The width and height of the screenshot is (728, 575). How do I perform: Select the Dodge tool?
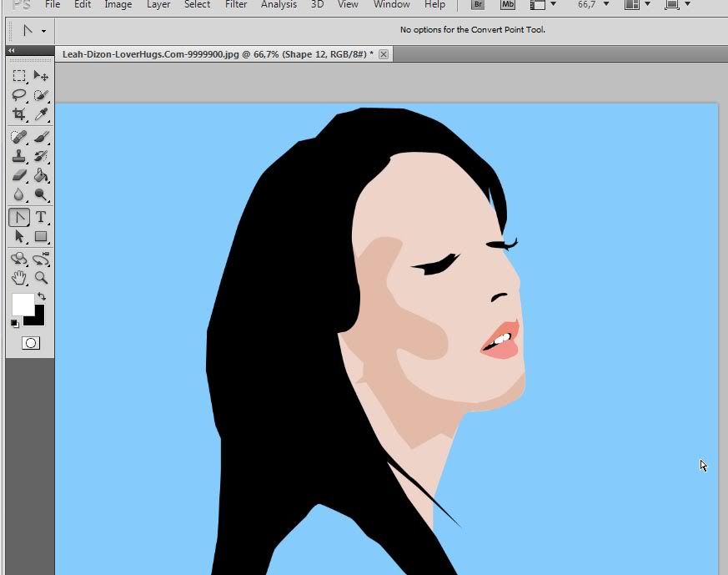point(41,194)
